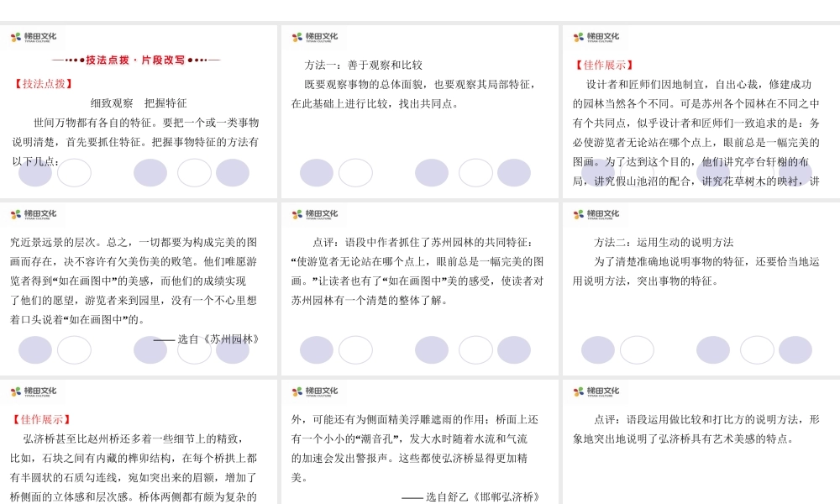Click the colorful logo on the 方法一 slide

tap(315, 37)
